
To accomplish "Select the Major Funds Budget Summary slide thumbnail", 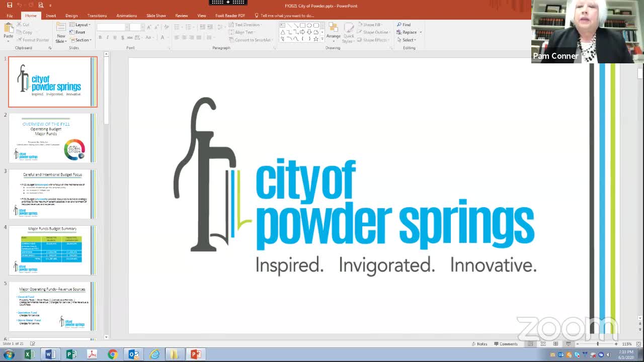I will tap(52, 250).
